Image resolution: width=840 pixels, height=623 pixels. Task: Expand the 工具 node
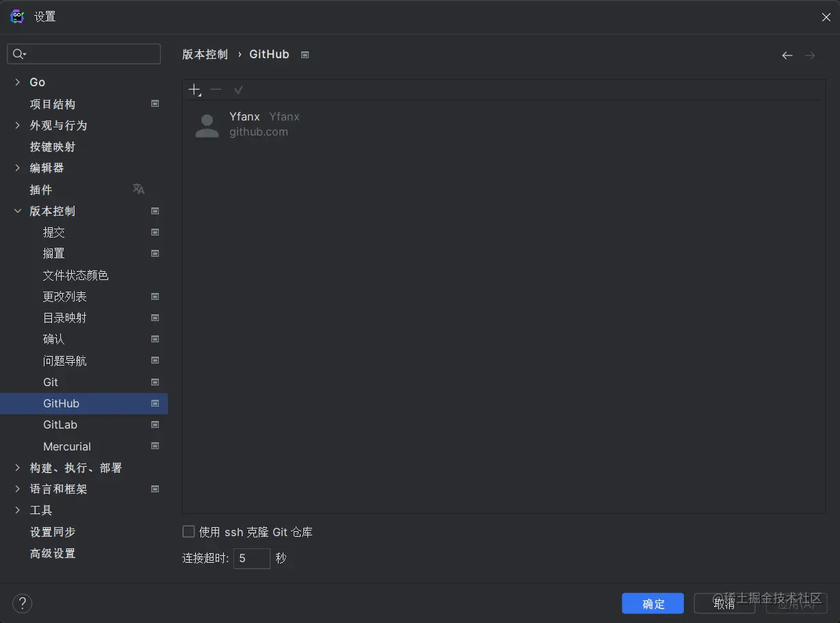(x=18, y=510)
